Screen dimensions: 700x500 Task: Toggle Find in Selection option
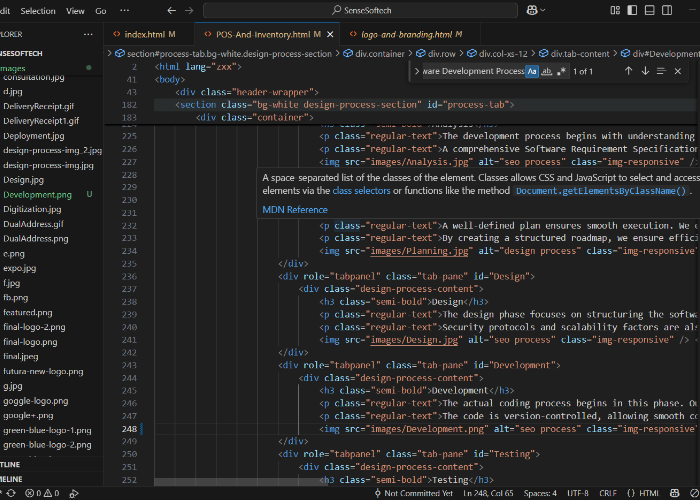(661, 71)
